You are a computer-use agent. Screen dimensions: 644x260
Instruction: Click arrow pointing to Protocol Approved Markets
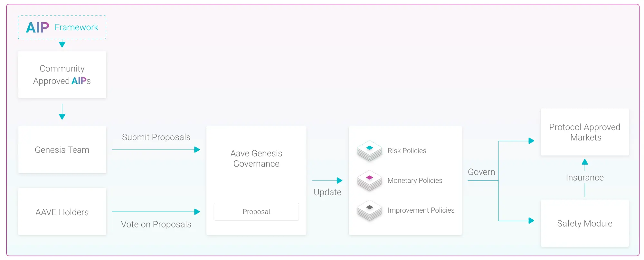[x=531, y=141]
